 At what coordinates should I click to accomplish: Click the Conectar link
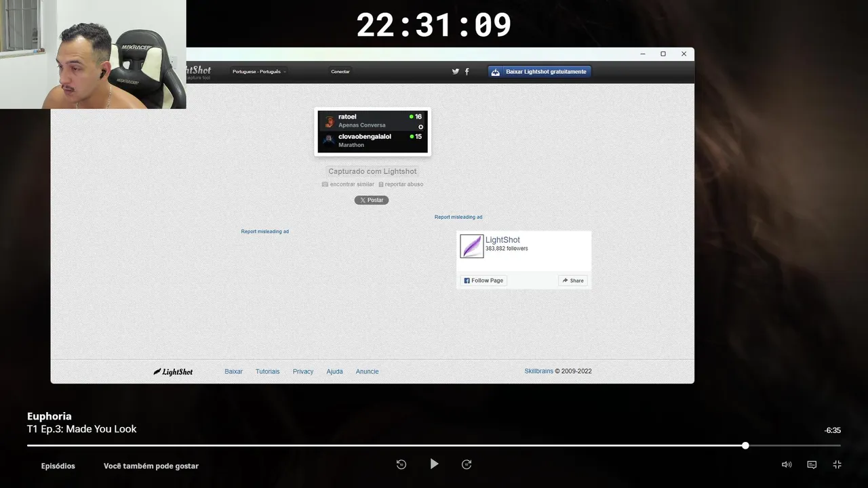coord(340,71)
